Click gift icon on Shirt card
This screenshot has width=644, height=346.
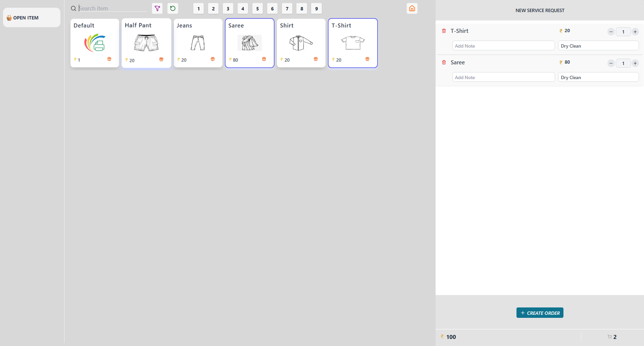pos(315,59)
